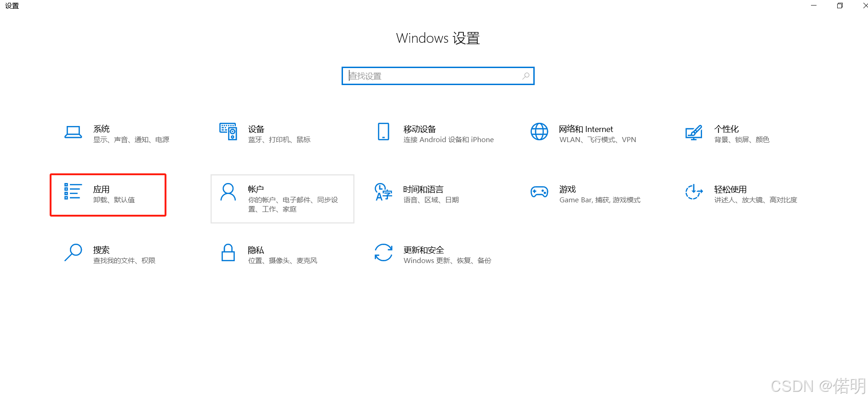Open the 网络和 Internet settings title
Viewport: 868px width, 401px height.
(x=586, y=129)
